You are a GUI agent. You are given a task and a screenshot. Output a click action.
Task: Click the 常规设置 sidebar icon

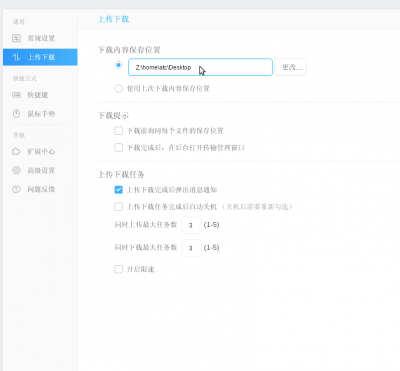[x=16, y=38]
